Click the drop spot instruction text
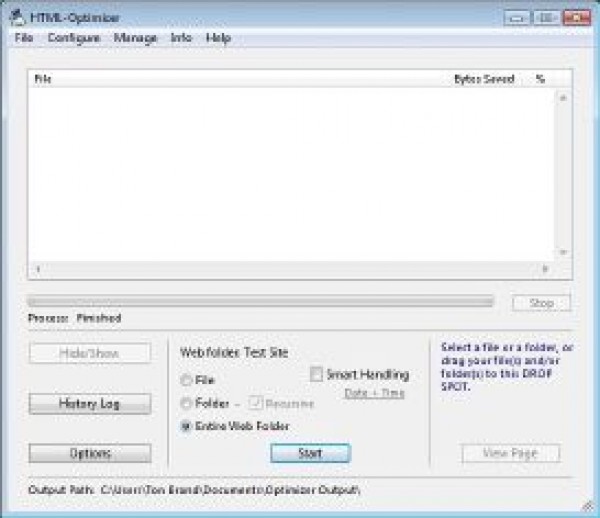Image resolution: width=600 pixels, height=518 pixels. (x=507, y=367)
